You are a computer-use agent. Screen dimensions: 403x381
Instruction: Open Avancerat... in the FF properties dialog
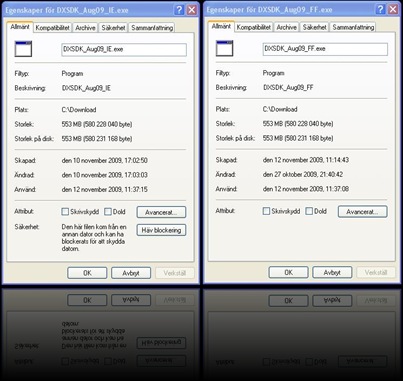tap(363, 212)
